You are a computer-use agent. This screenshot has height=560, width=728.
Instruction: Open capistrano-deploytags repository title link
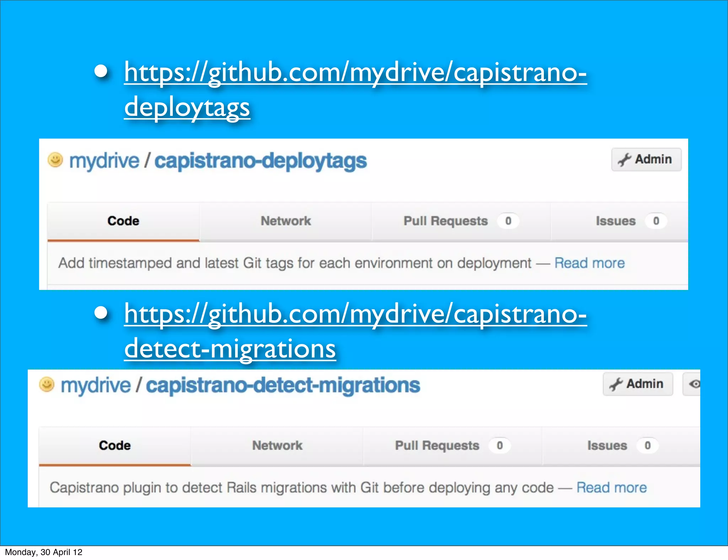point(261,161)
